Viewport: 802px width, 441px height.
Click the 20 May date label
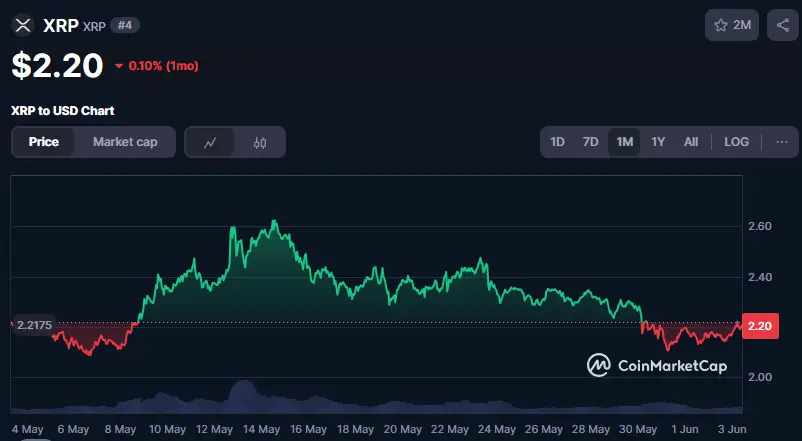pos(403,429)
